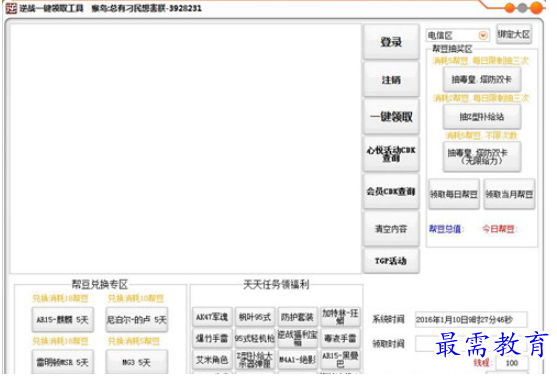Click the 帮豆抽奖区 group title
Image resolution: width=557 pixels, height=376 pixels.
452,49
